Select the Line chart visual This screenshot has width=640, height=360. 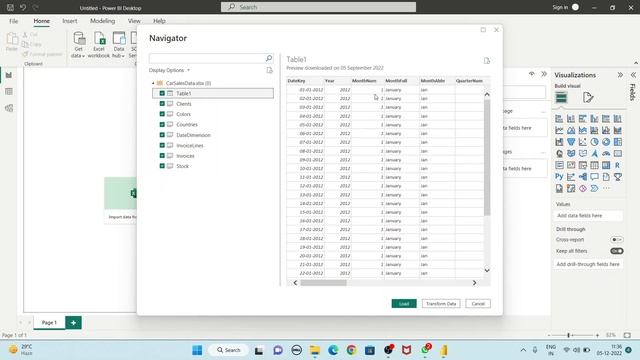coord(559,131)
